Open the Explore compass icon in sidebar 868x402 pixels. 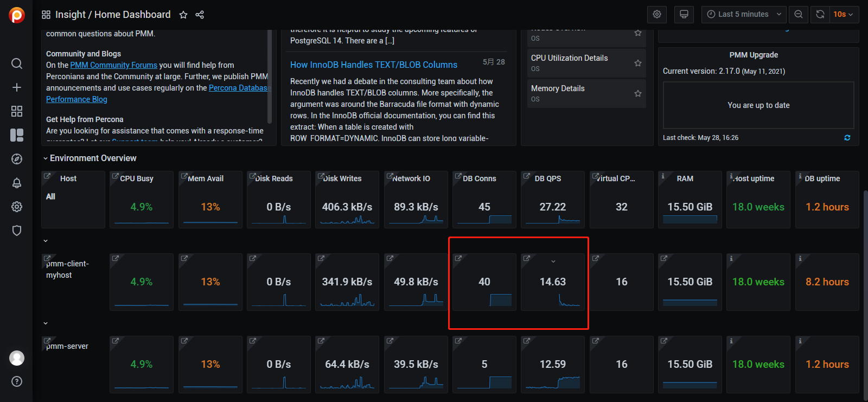coord(17,159)
